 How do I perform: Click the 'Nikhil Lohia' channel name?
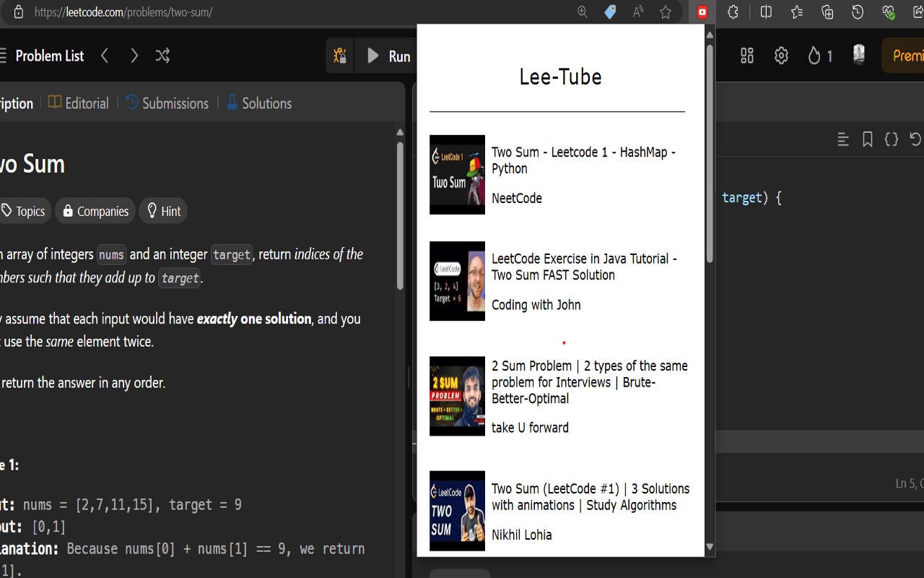(521, 535)
